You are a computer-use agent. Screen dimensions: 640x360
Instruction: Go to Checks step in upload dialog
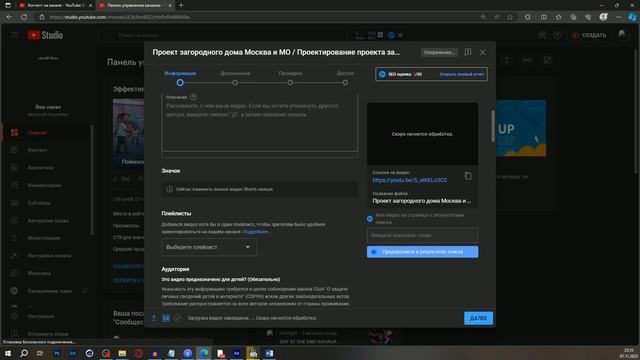(x=290, y=78)
